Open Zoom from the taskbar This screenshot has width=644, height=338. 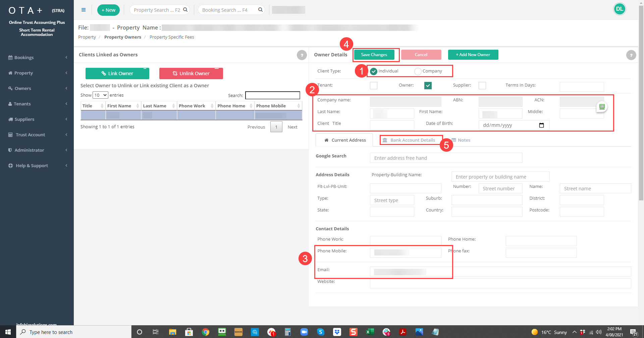304,332
